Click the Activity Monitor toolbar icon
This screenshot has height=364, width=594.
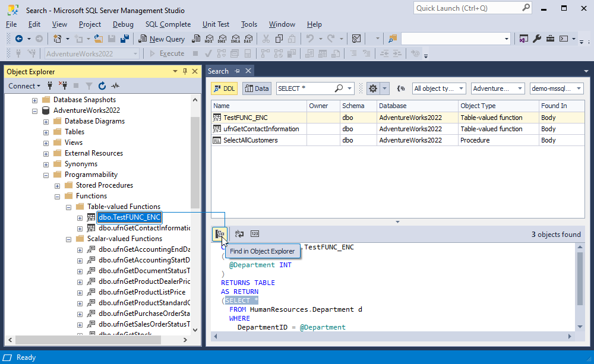coord(356,39)
